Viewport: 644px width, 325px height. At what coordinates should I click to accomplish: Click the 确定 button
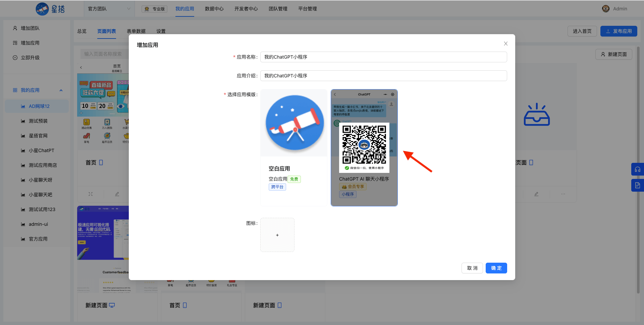click(x=496, y=268)
